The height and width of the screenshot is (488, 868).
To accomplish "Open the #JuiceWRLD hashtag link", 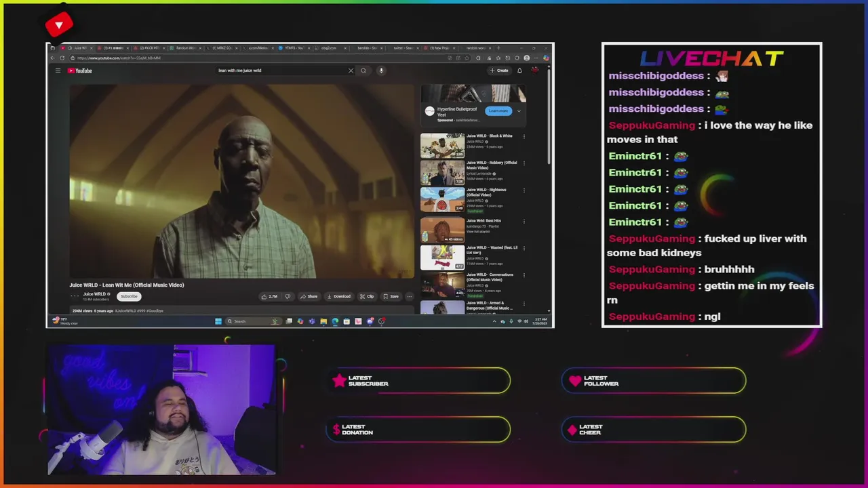I will [125, 311].
